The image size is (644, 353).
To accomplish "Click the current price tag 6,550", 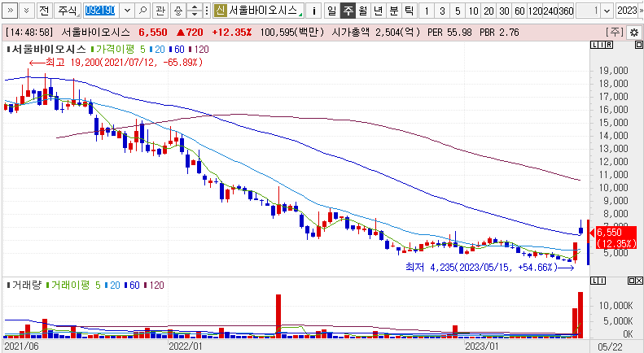I will tap(616, 238).
